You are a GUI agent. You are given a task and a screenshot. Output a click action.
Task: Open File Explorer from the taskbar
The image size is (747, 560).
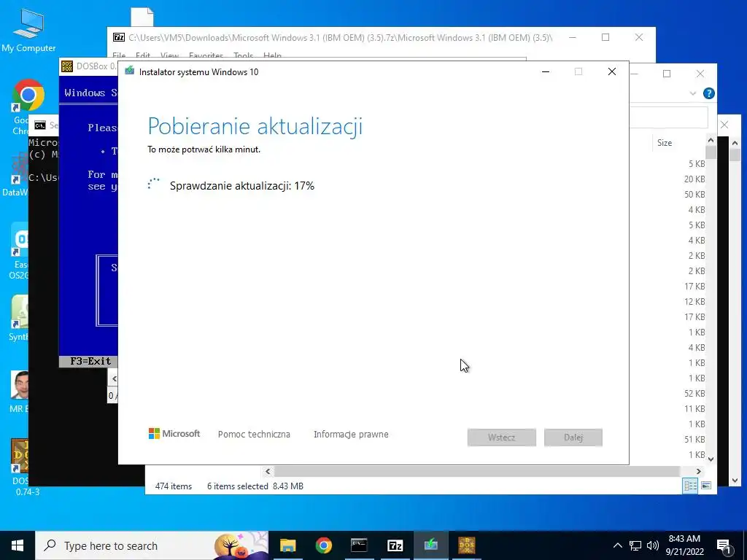(287, 545)
